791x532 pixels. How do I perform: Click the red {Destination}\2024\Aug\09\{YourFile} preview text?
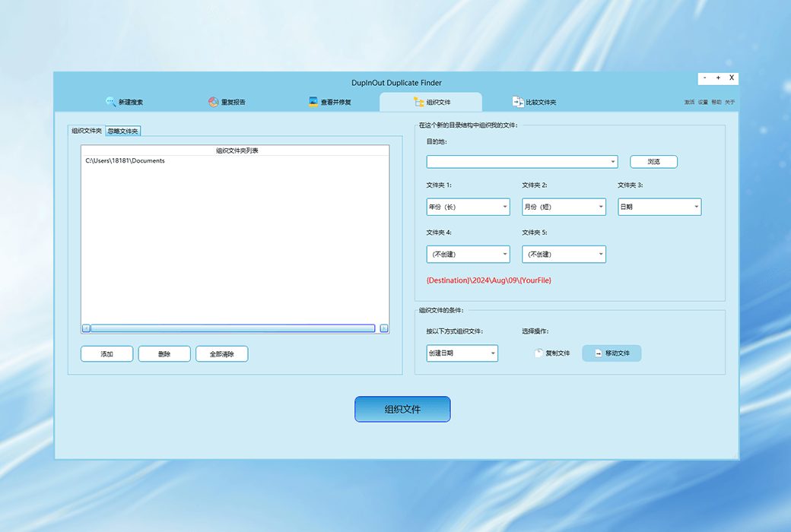489,280
